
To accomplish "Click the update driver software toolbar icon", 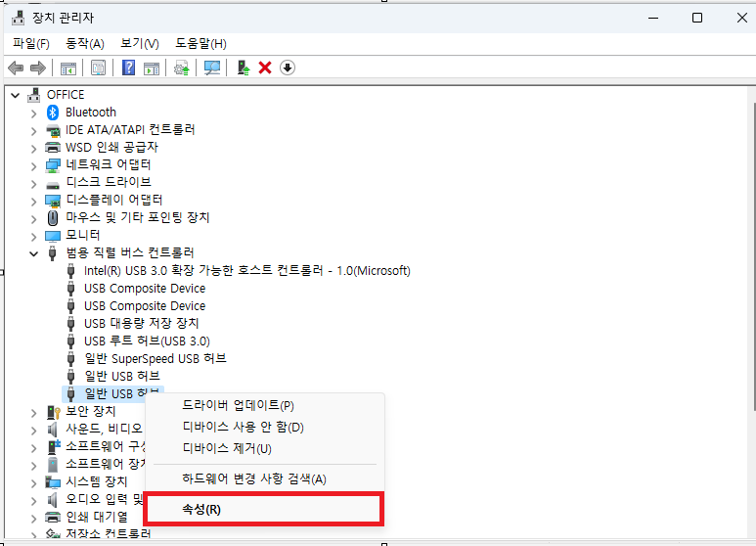I will pyautogui.click(x=182, y=68).
